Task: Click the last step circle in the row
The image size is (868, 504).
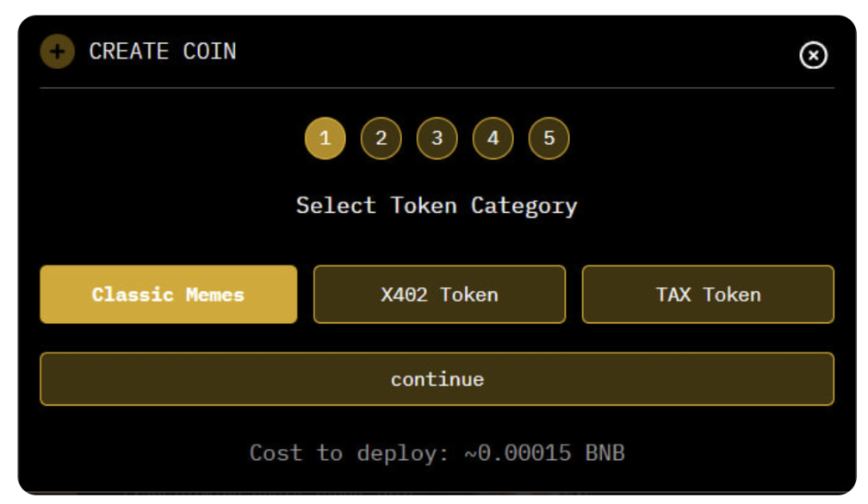Action: tap(549, 137)
